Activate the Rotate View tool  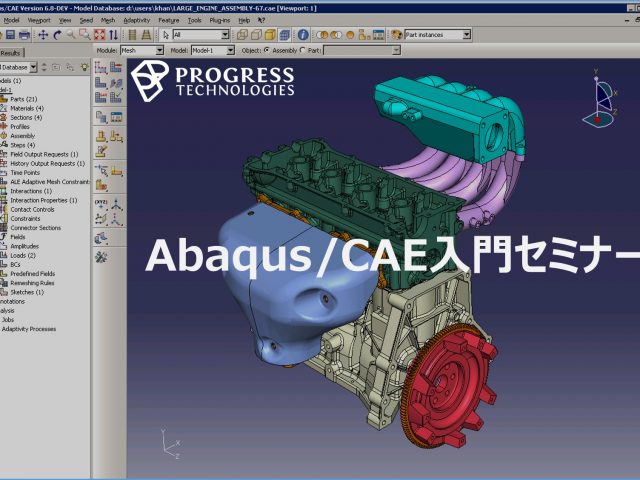point(57,35)
